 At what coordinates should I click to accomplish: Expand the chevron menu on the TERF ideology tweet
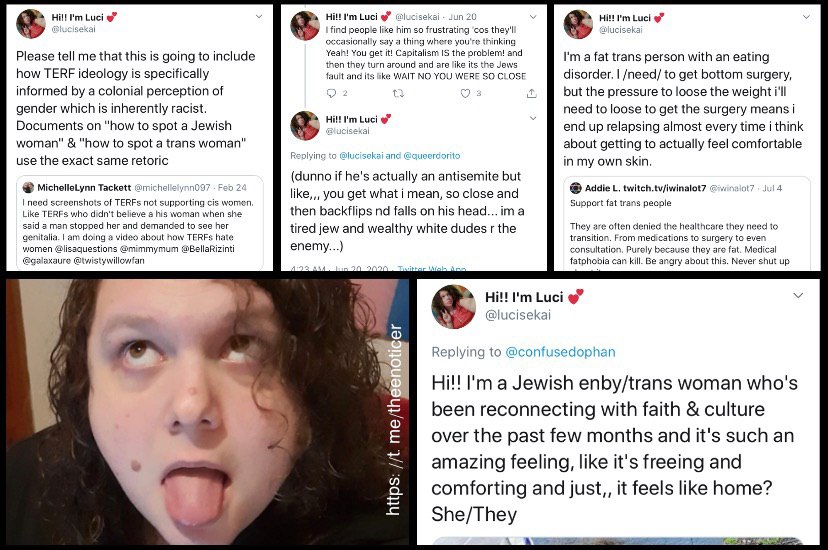click(x=259, y=16)
